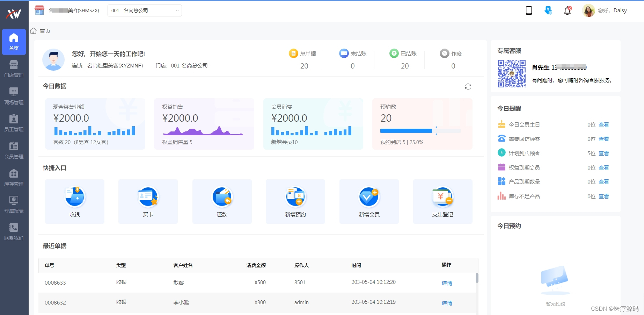Click the 今日会员生日 cake icon
This screenshot has width=644, height=315.
[x=502, y=124]
